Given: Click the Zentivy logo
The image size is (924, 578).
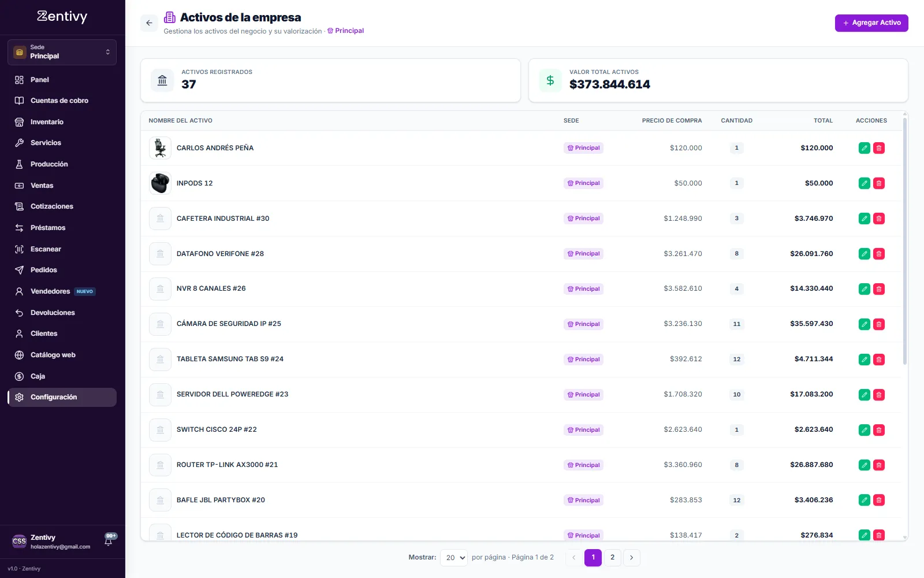Looking at the screenshot, I should [62, 17].
